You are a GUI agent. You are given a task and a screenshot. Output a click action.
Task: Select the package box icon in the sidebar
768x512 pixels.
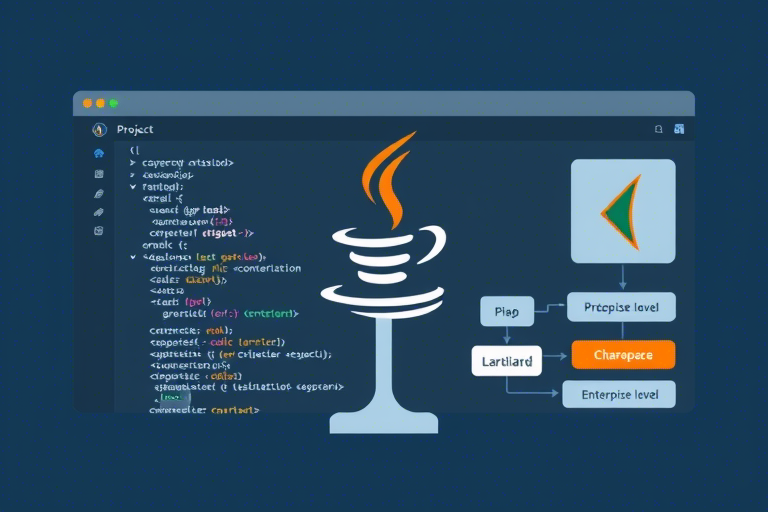[x=99, y=231]
